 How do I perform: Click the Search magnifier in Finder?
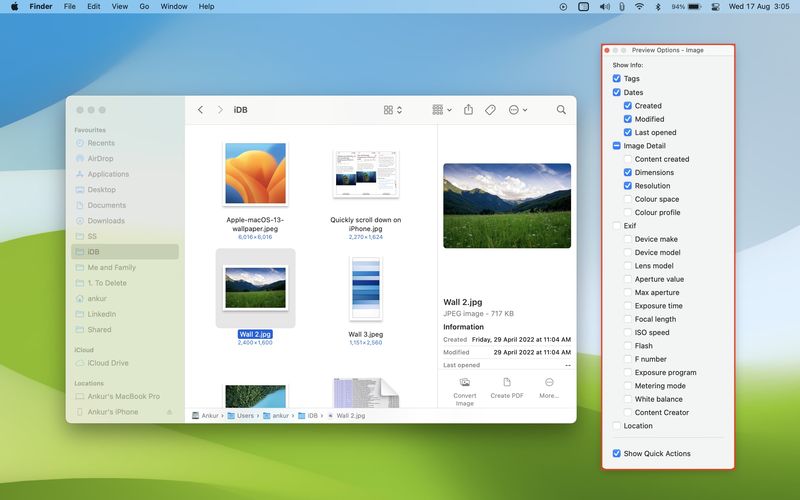[x=561, y=110]
